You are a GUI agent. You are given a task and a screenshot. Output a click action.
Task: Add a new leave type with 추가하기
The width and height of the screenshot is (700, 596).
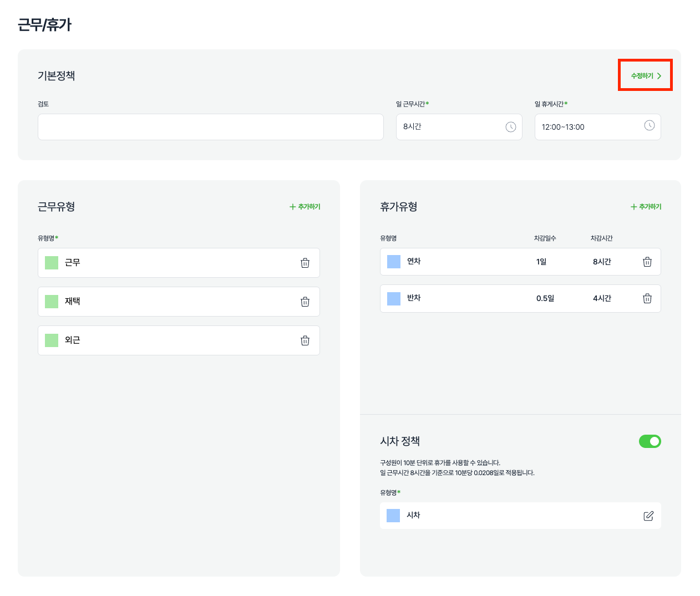pyautogui.click(x=646, y=207)
